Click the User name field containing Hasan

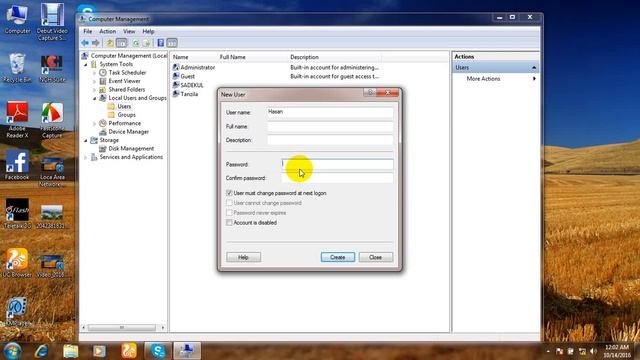pyautogui.click(x=330, y=112)
